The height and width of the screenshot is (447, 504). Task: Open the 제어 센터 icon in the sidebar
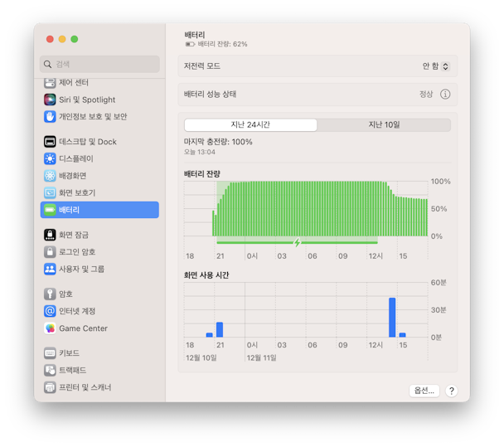(50, 82)
